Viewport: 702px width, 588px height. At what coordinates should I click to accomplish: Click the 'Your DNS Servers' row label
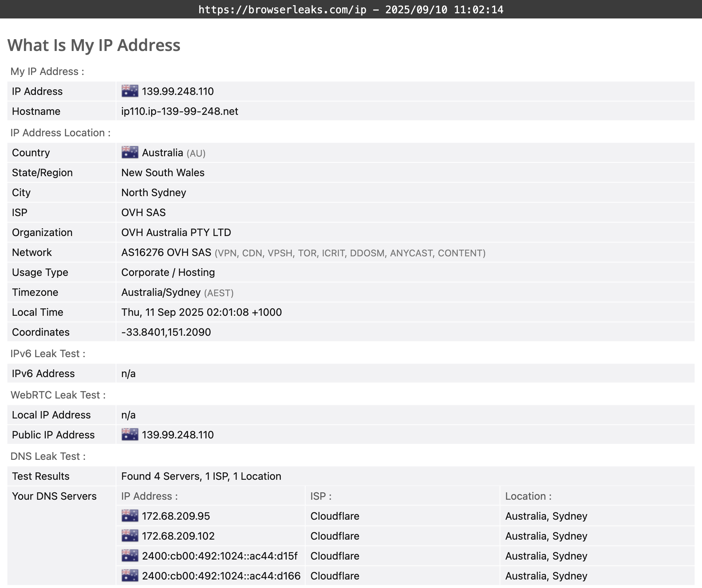[54, 496]
